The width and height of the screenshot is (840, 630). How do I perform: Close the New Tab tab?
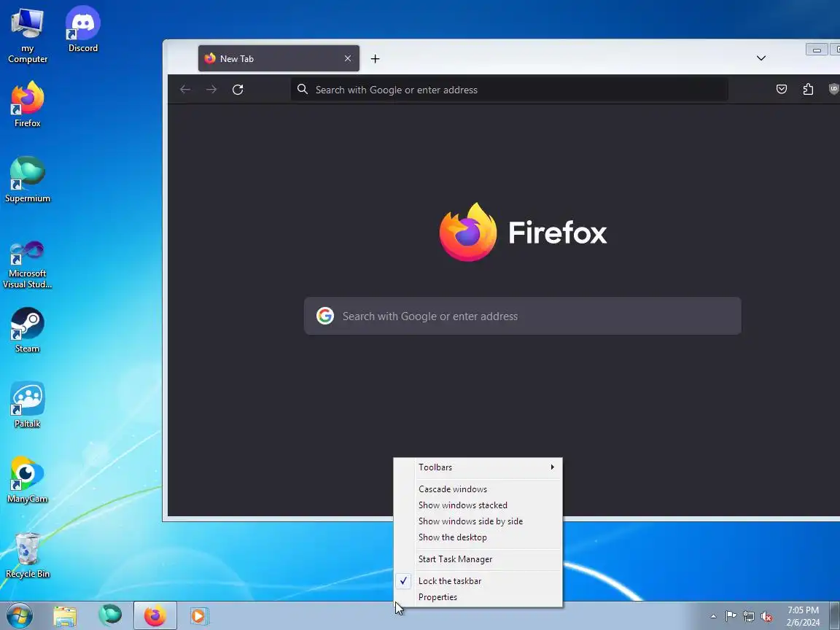(x=348, y=58)
